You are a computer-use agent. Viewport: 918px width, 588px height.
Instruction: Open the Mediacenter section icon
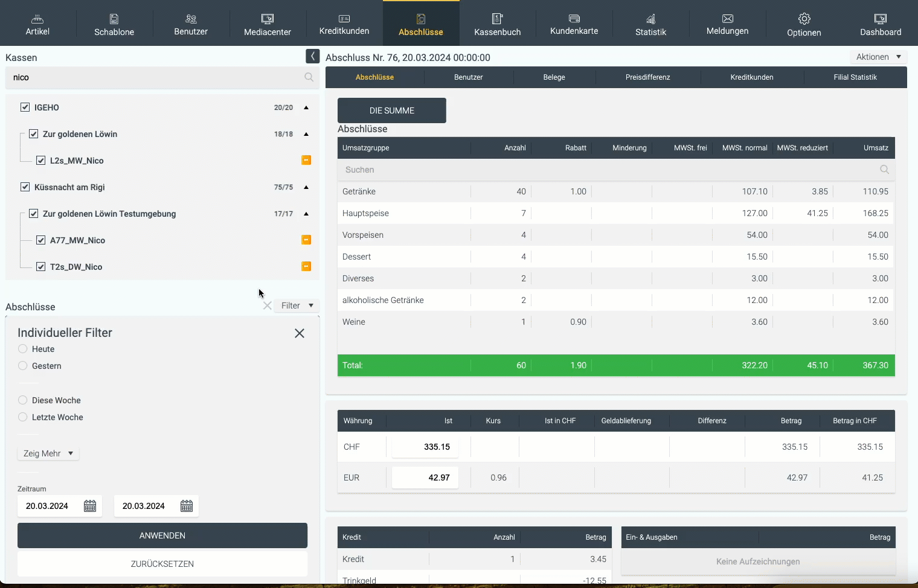coord(268,19)
